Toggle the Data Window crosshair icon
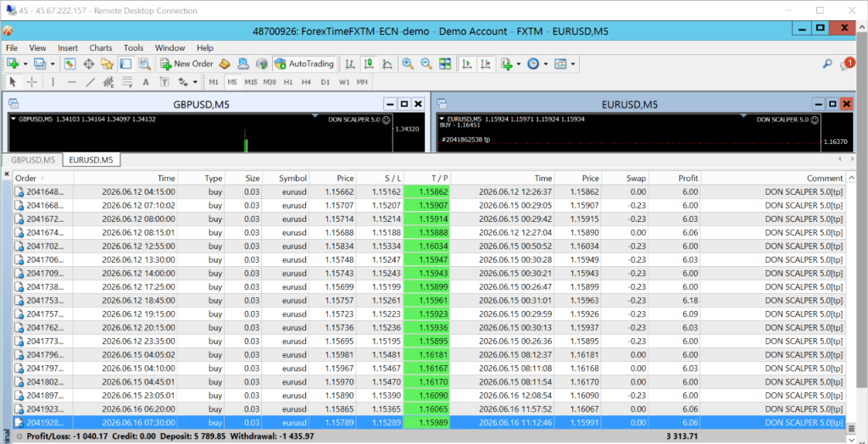The image size is (868, 444). point(88,64)
